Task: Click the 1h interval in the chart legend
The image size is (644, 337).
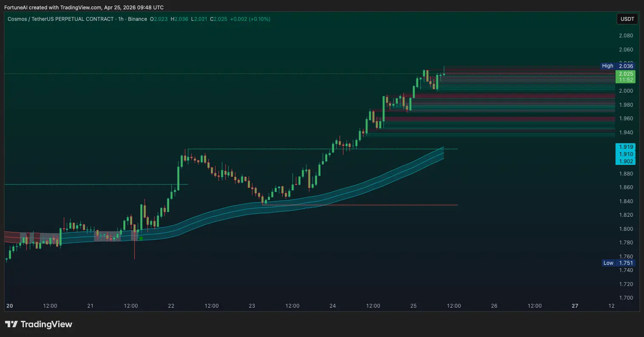Action: 120,19
